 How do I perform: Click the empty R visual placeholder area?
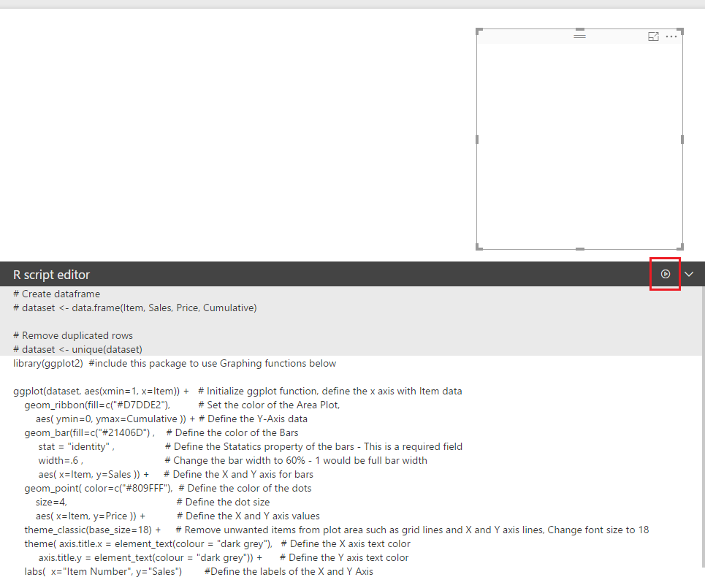pyautogui.click(x=579, y=146)
